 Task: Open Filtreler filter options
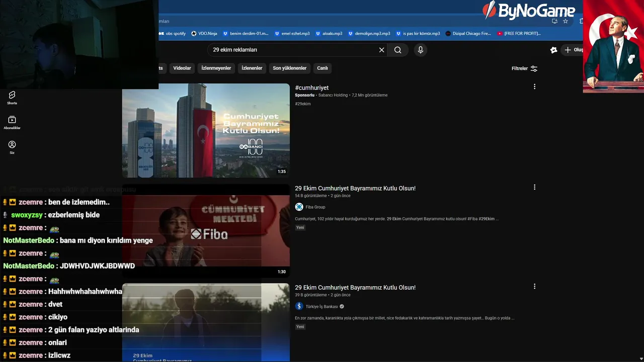click(x=524, y=68)
